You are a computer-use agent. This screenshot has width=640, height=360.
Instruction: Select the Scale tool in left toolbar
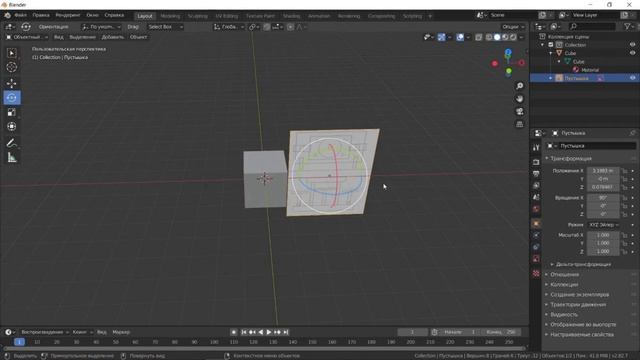coord(12,112)
